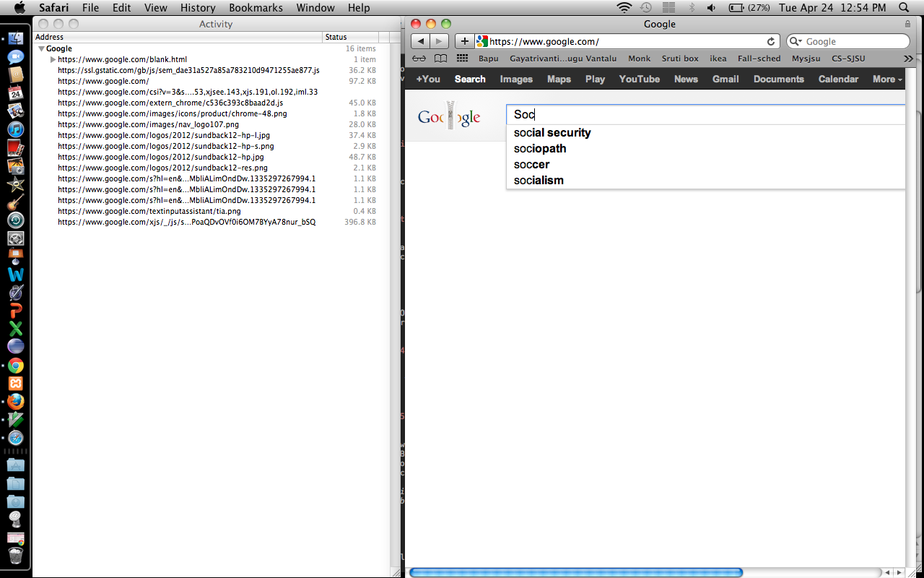Go forward with Safari's forward arrow
924x578 pixels.
440,41
